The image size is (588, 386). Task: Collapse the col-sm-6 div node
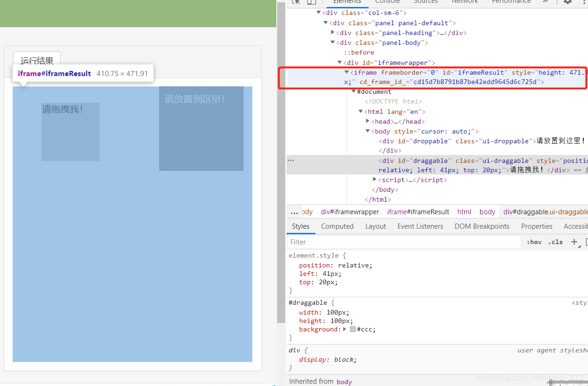(319, 13)
